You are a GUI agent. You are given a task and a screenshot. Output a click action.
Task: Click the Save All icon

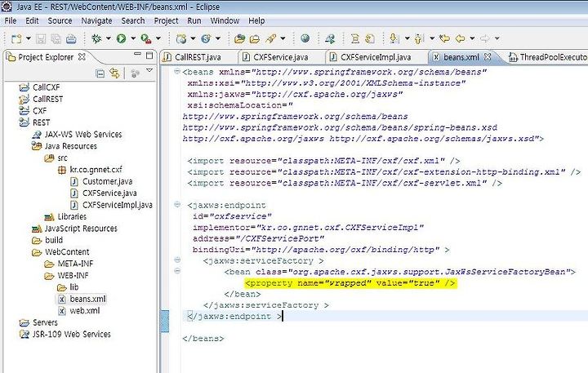point(56,38)
